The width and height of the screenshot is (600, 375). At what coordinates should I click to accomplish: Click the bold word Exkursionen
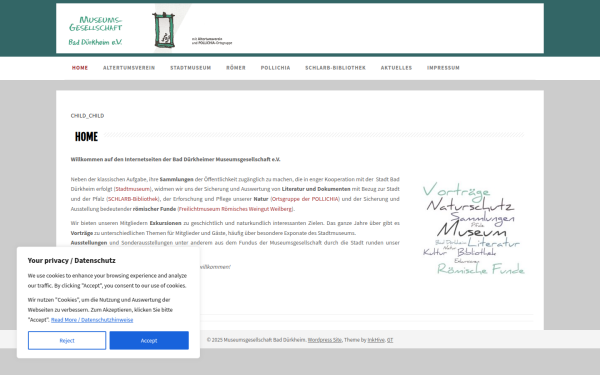[x=165, y=223]
